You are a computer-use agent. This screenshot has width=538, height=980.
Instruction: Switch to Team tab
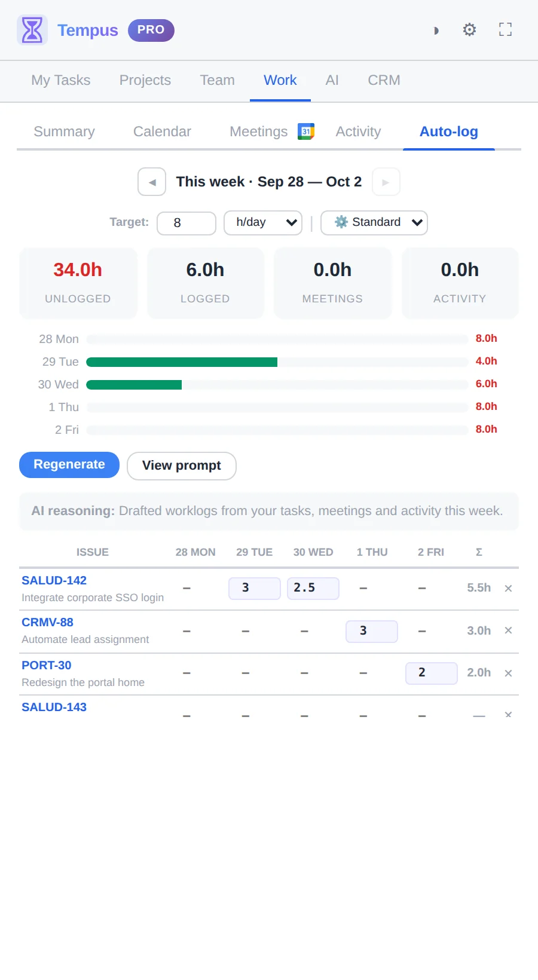click(x=217, y=80)
